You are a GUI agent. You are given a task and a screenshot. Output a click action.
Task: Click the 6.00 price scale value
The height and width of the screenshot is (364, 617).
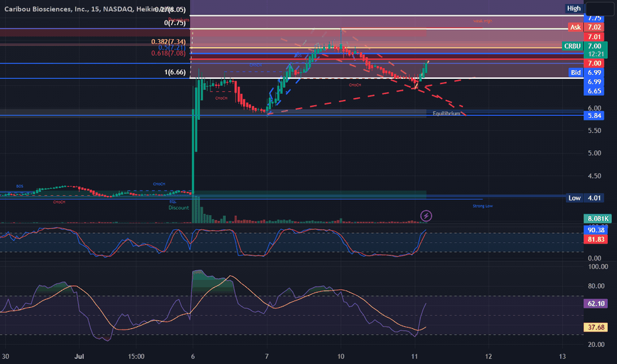coord(594,108)
